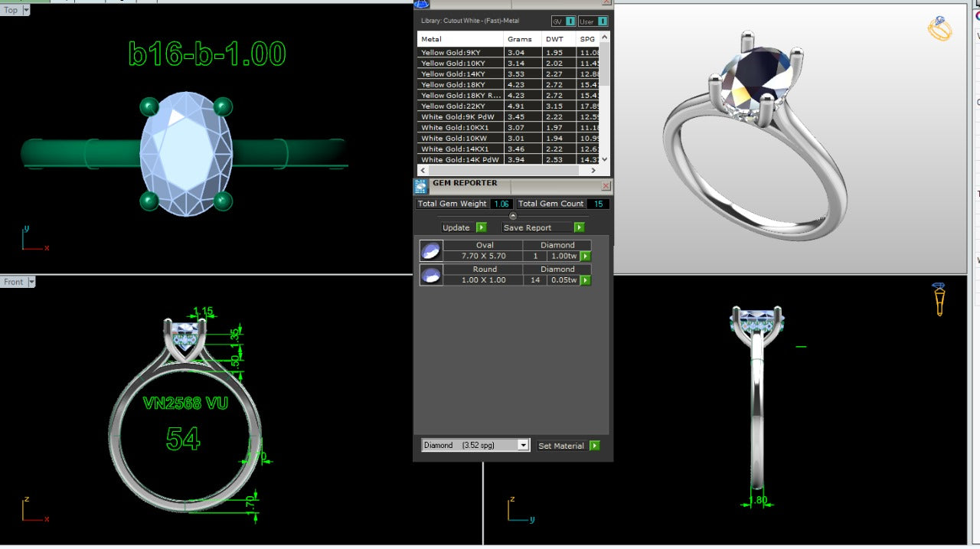Image resolution: width=980 pixels, height=549 pixels.
Task: Select Yellow Gold:10KY row
Action: 508,63
